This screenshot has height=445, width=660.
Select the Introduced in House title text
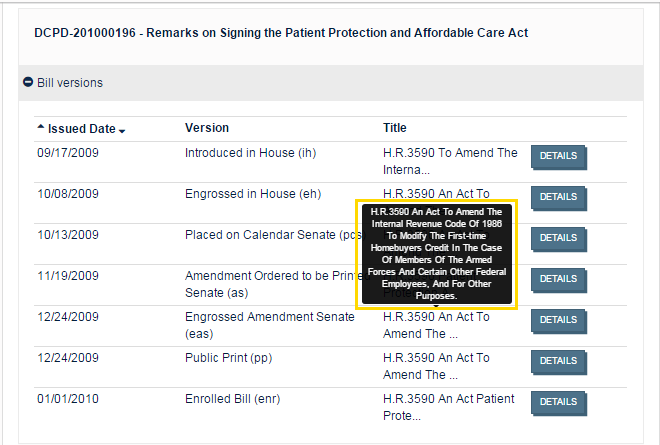point(450,161)
